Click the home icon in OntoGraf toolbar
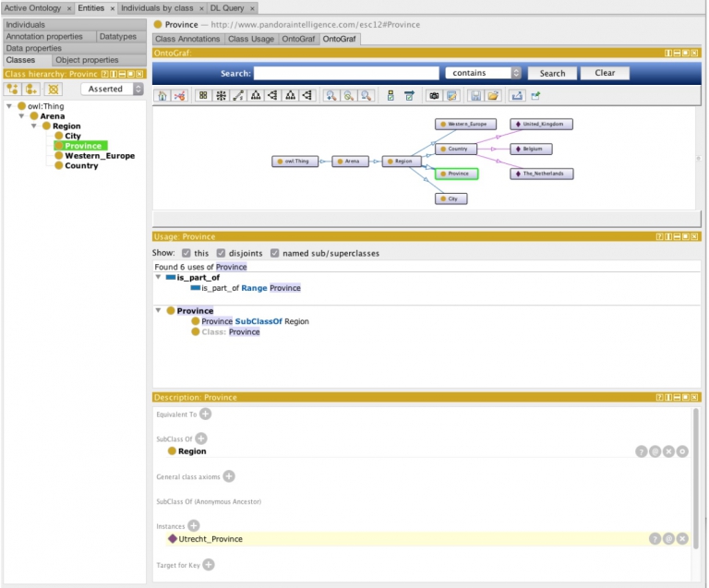This screenshot has height=588, width=709. 162,95
